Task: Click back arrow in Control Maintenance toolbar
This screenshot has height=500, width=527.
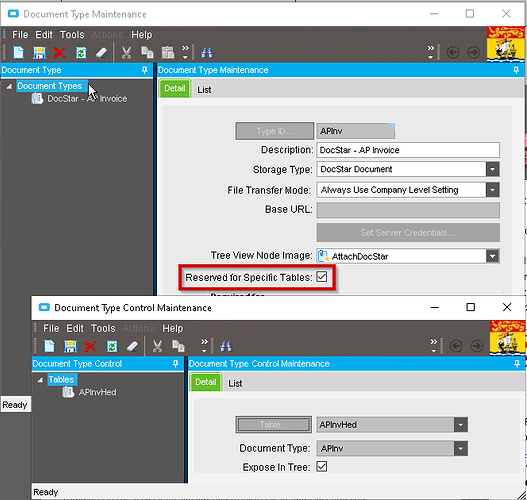Action: 456,346
